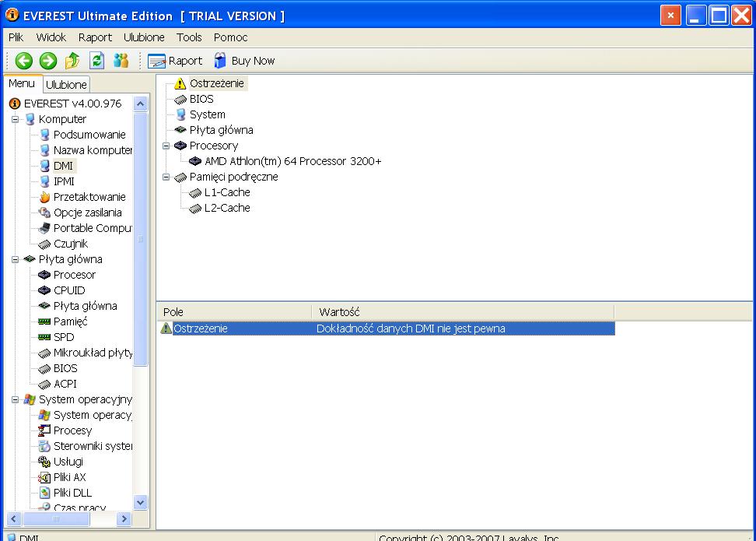
Task: Collapse the Komputer tree node
Action: pos(15,119)
